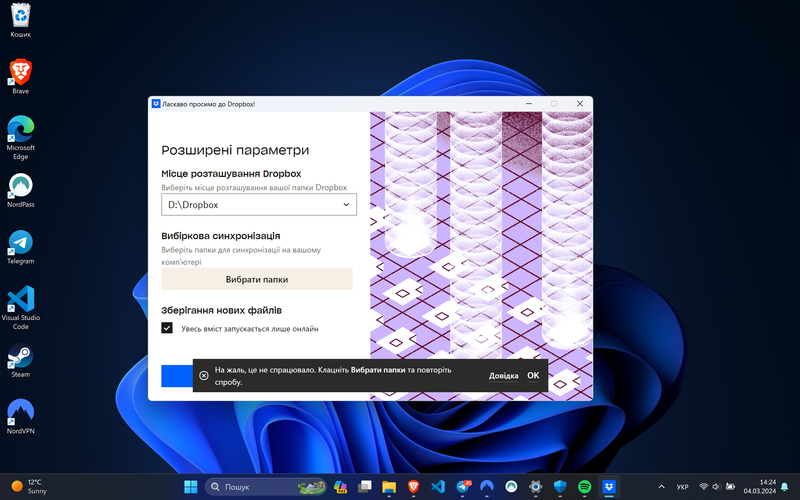Show hidden system tray icons chevron
The image size is (800, 500).
660,486
